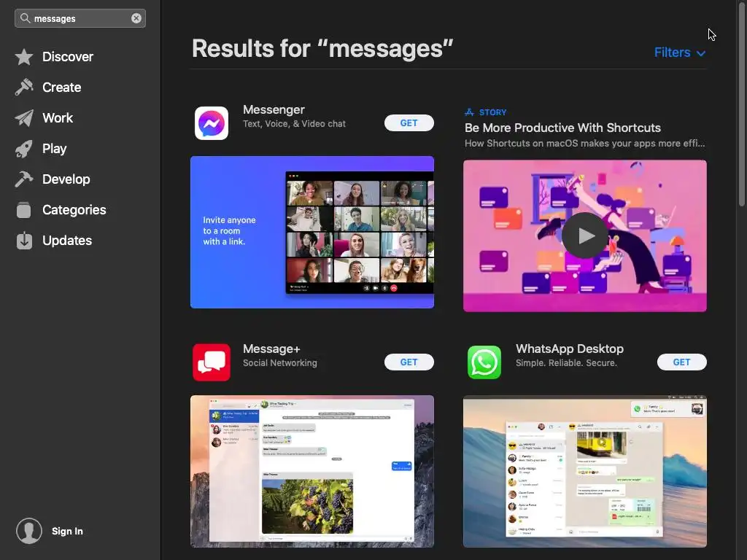This screenshot has height=560, width=747.
Task: Open the Develop hammer icon
Action: [24, 179]
